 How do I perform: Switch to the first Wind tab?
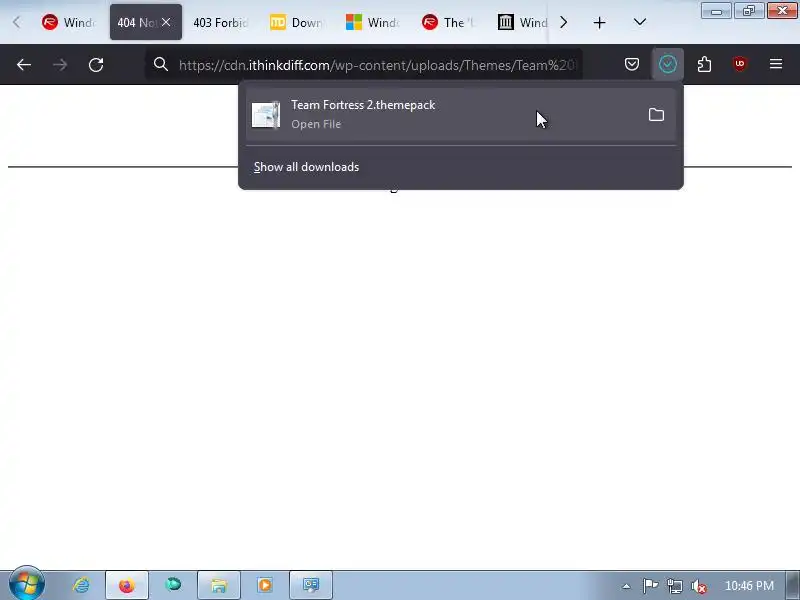(68, 22)
